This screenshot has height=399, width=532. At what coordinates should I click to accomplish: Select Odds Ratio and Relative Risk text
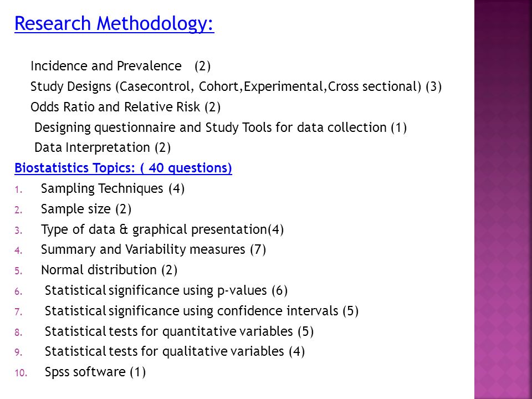point(126,107)
